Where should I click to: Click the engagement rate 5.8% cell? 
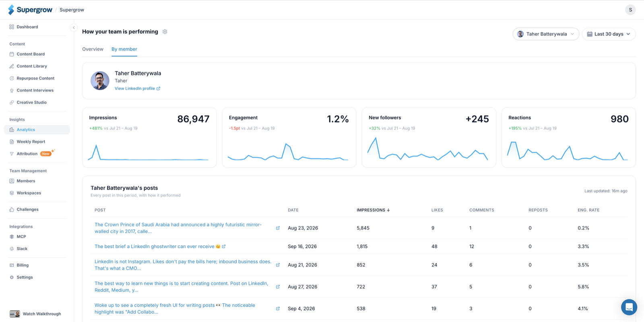coord(583,287)
